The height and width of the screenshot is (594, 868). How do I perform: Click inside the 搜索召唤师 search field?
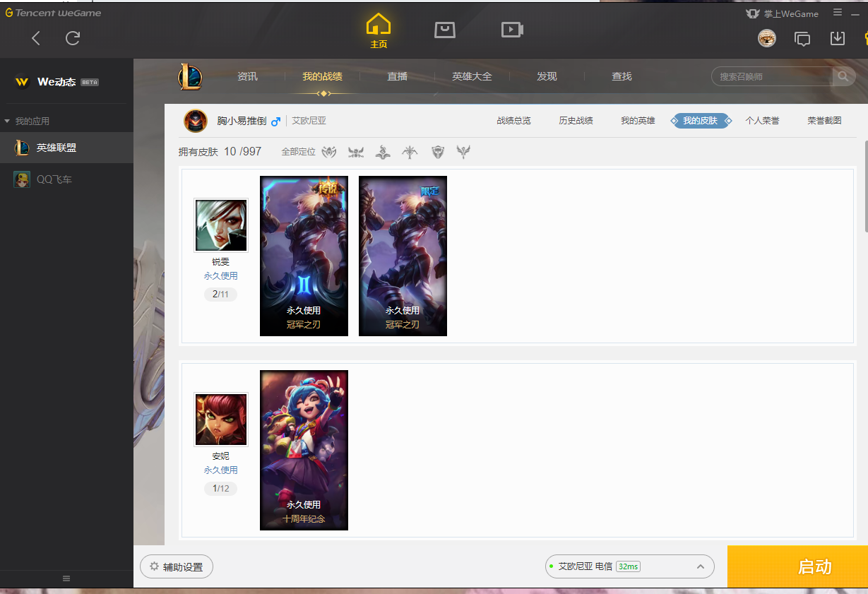click(773, 76)
